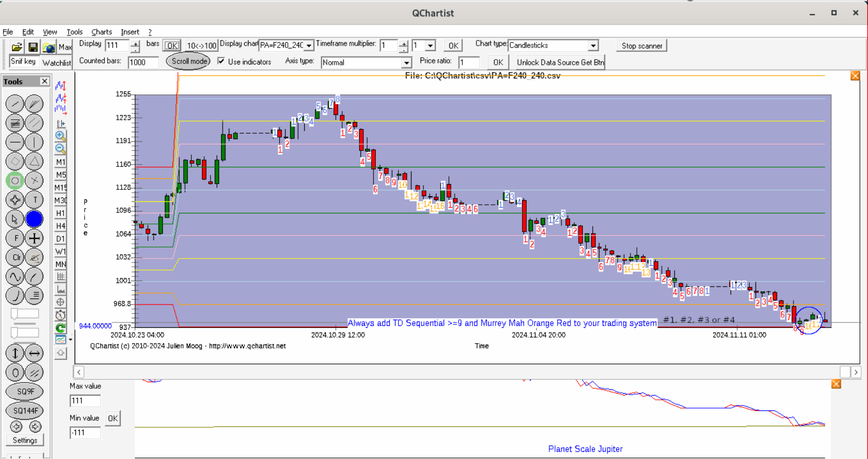Click the zoom in magnifier icon
Viewport: 868px width, 459px height.
(61, 136)
